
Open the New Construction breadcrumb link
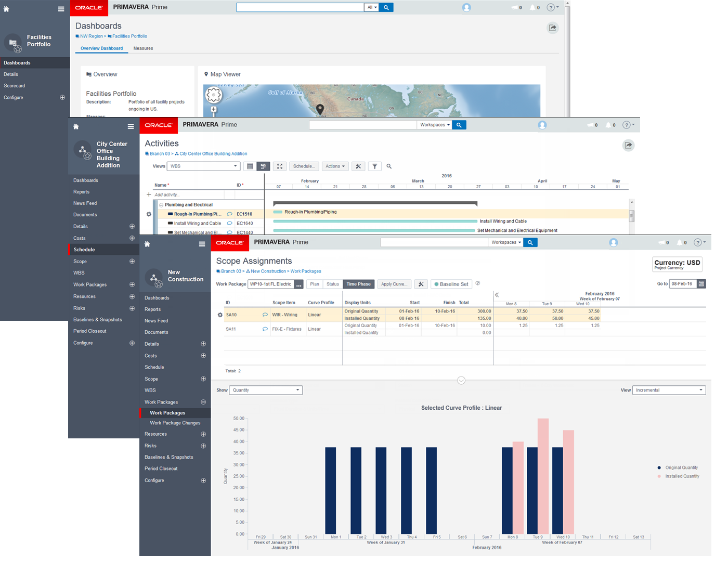tap(268, 271)
